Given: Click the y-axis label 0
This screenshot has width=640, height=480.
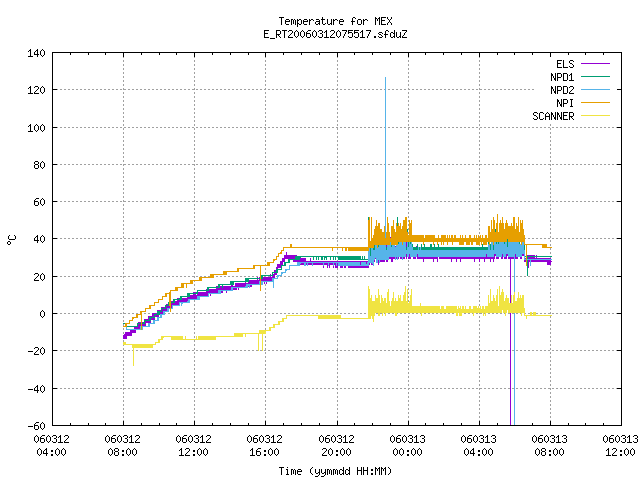Looking at the screenshot, I should [42, 314].
